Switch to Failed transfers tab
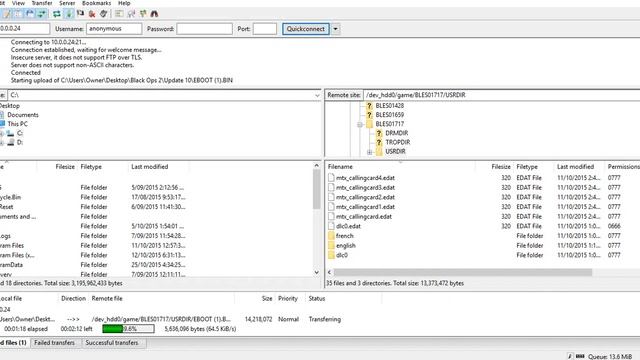Viewport: 640px width, 360px height. (54, 343)
